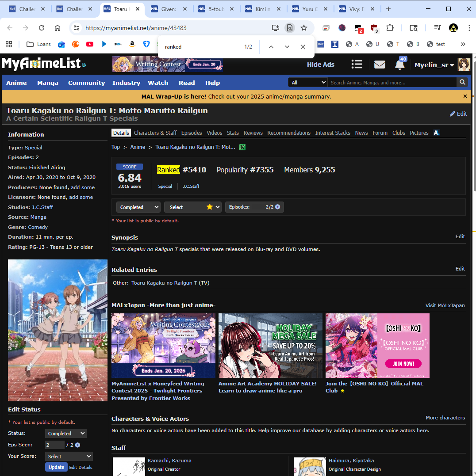476x476 pixels.
Task: Switch to the Reviews tab
Action: [253, 133]
